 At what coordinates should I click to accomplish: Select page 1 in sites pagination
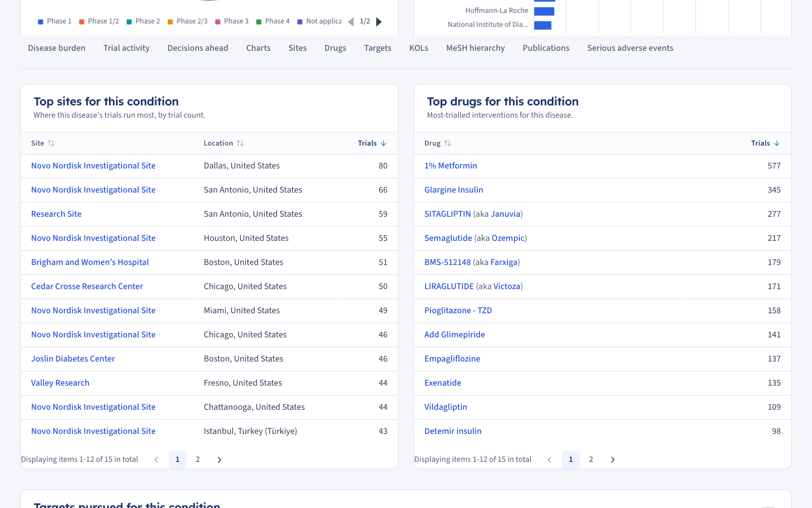pyautogui.click(x=177, y=460)
